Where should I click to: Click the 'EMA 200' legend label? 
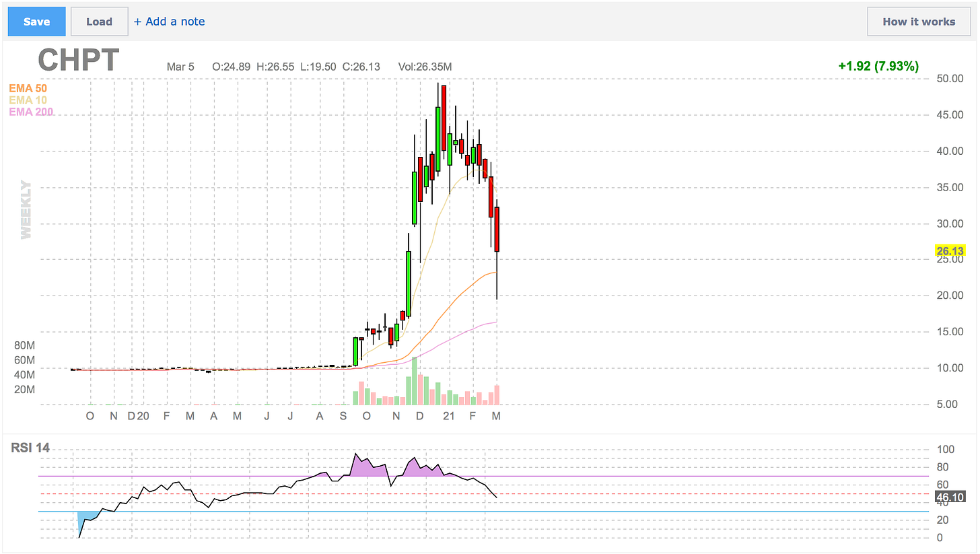(x=31, y=112)
